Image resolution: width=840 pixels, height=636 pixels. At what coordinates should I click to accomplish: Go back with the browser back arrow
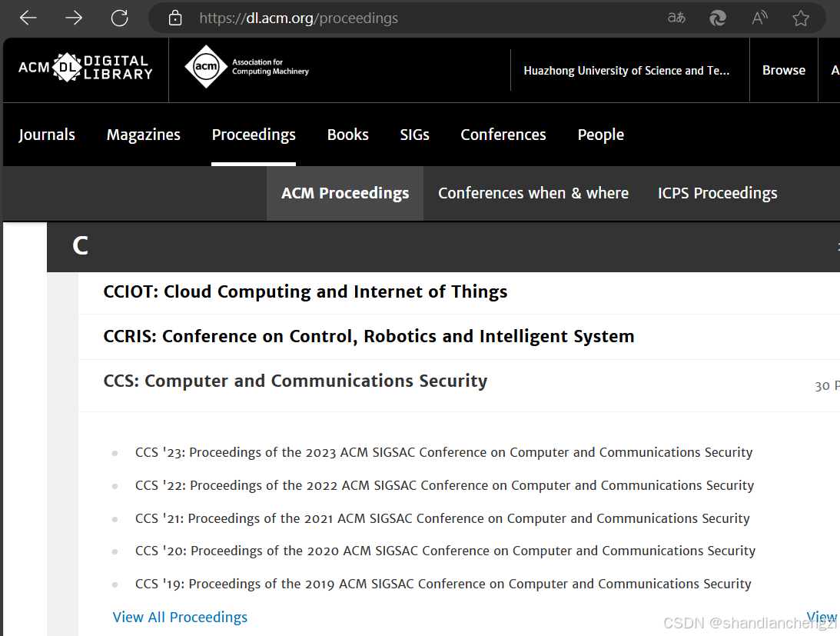coord(28,18)
